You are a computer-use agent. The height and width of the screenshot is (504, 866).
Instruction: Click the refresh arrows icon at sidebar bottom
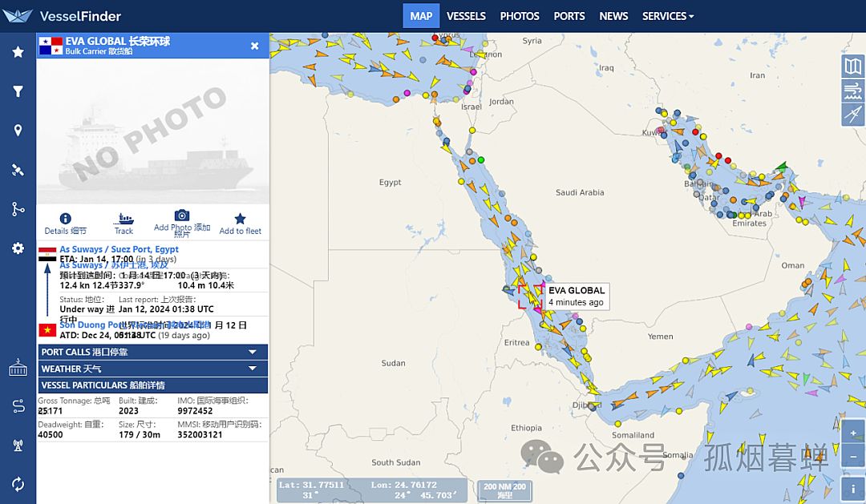(18, 484)
